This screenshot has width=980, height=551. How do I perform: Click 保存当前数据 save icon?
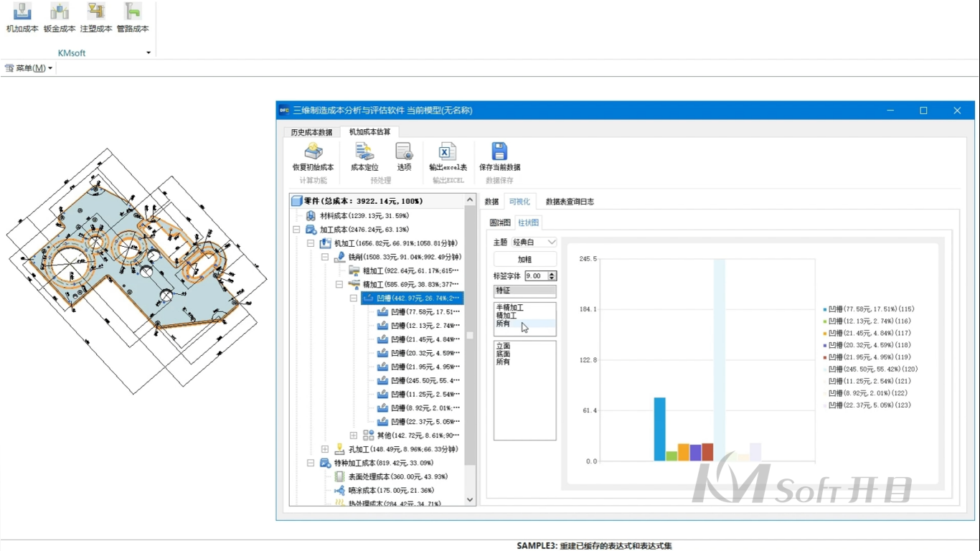point(499,152)
